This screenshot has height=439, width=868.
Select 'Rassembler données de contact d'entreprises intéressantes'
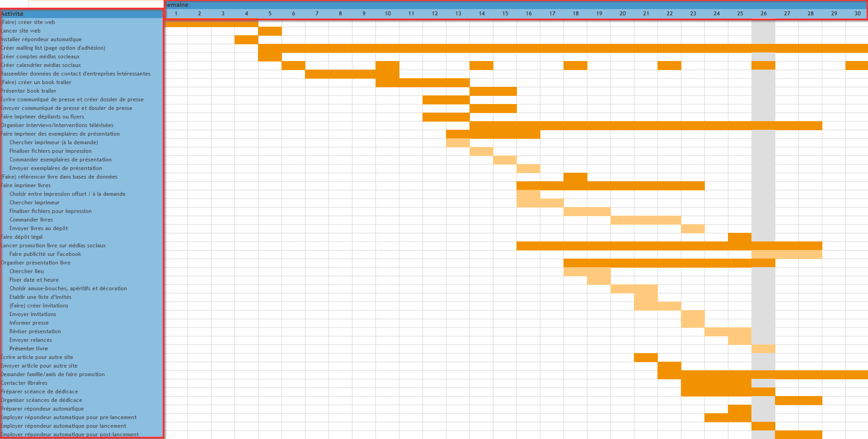(x=82, y=74)
